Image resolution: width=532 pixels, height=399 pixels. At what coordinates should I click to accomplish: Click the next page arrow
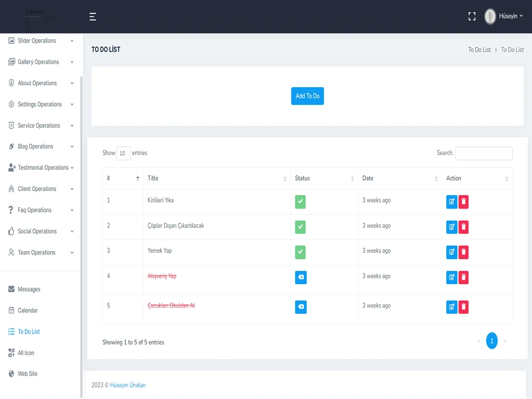[505, 341]
